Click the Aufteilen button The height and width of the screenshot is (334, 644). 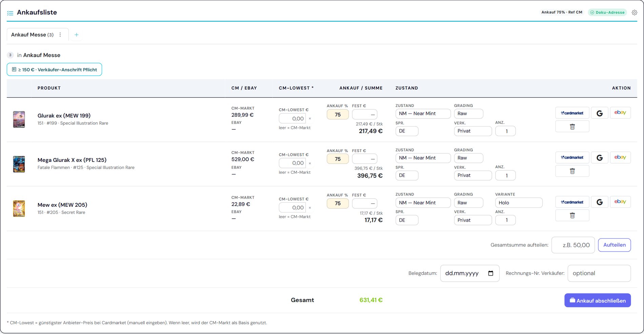pyautogui.click(x=614, y=245)
